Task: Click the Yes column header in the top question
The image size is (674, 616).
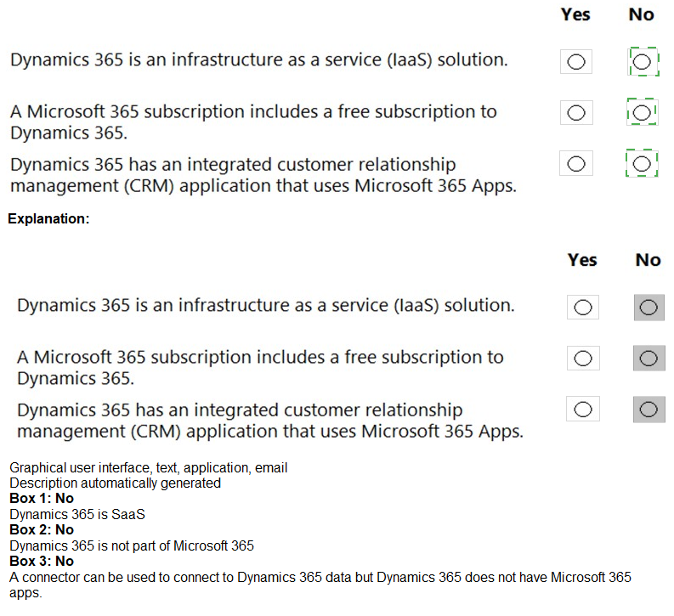Action: coord(575,14)
